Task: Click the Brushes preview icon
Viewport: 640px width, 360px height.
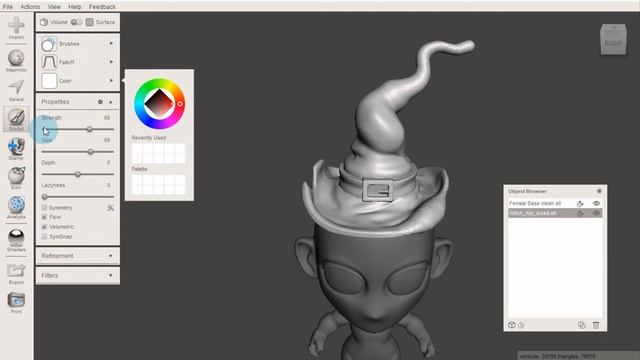Action: click(x=49, y=44)
